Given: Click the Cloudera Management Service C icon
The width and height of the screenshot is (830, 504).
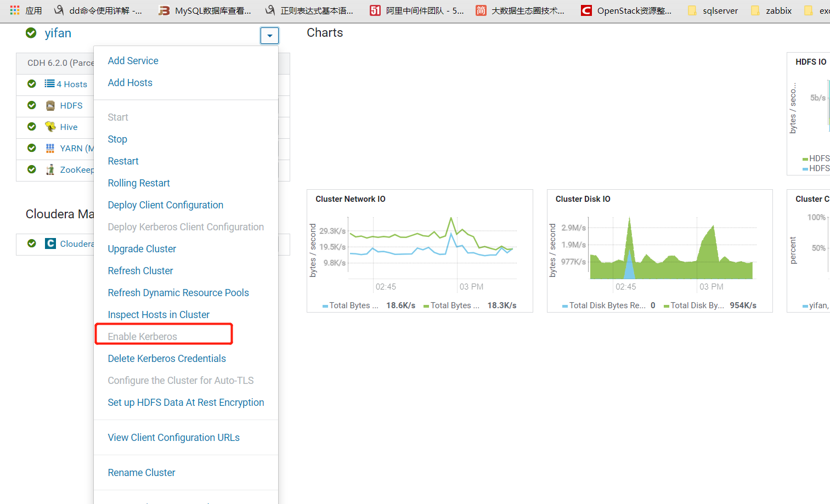Looking at the screenshot, I should point(50,243).
